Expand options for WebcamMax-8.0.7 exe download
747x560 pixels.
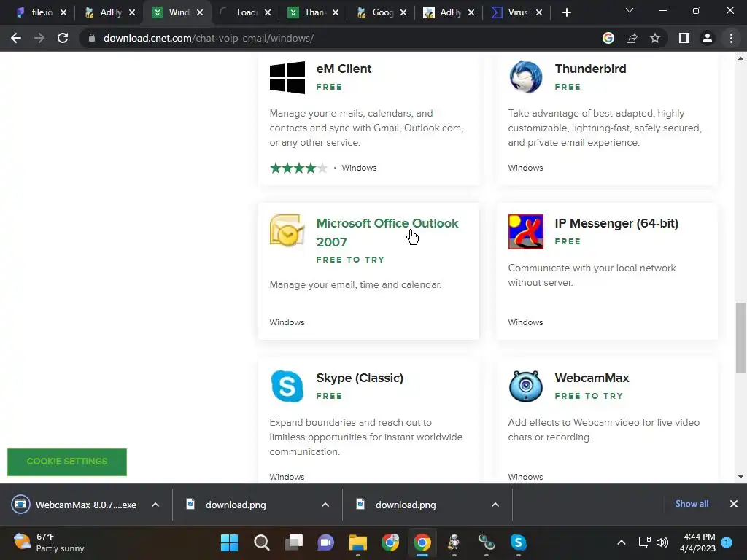[x=155, y=505]
